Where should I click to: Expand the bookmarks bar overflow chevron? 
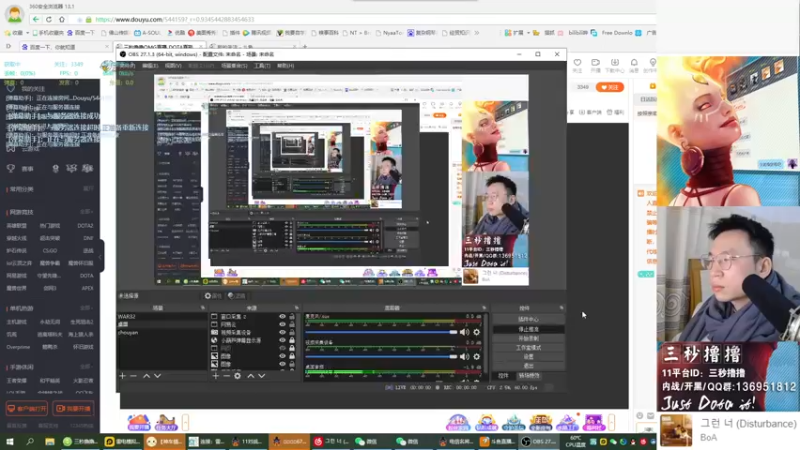coord(477,33)
